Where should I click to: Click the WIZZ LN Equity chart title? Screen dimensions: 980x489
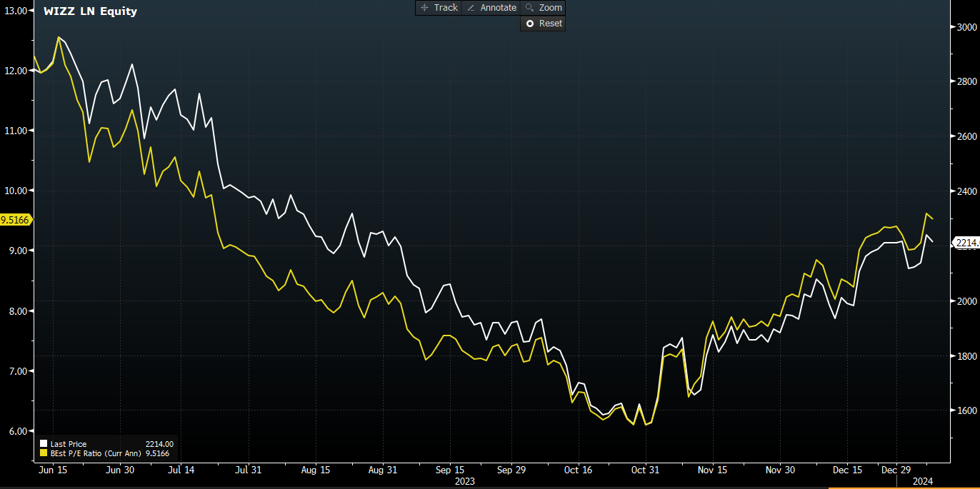point(91,11)
